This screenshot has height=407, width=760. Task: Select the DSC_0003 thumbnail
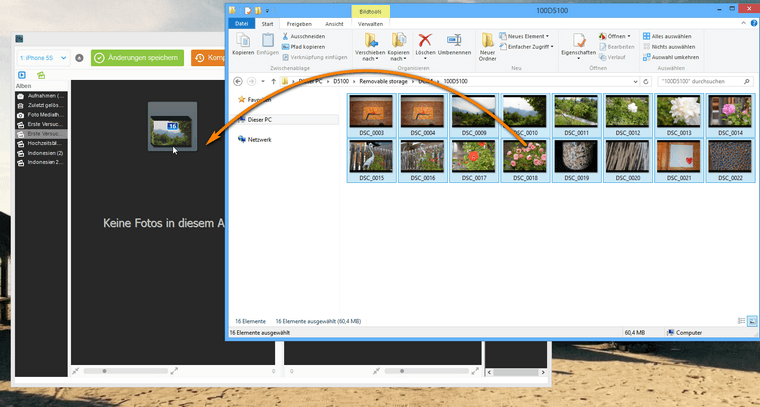[372, 115]
